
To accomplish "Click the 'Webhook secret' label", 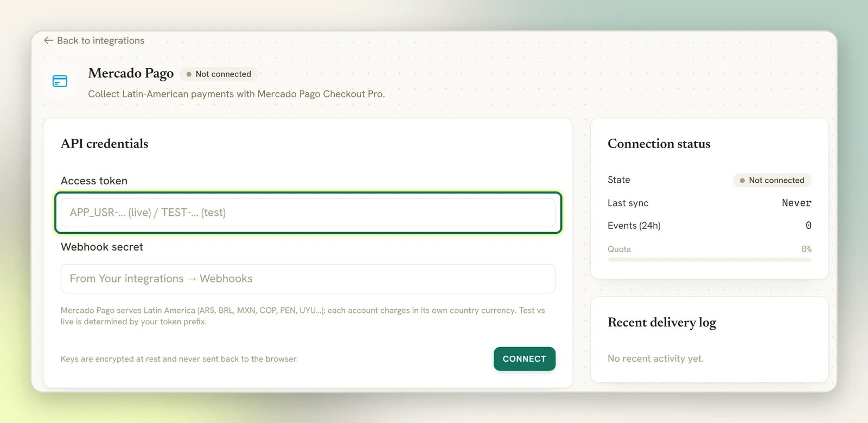I will [102, 247].
